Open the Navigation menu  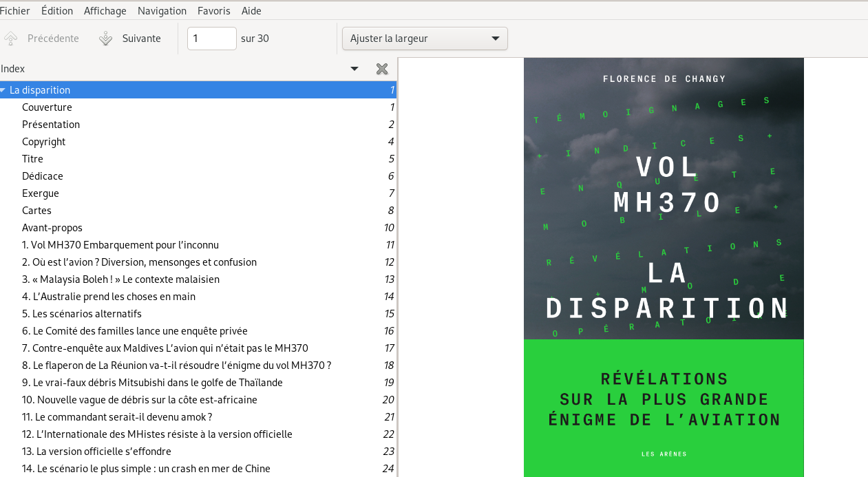point(162,10)
